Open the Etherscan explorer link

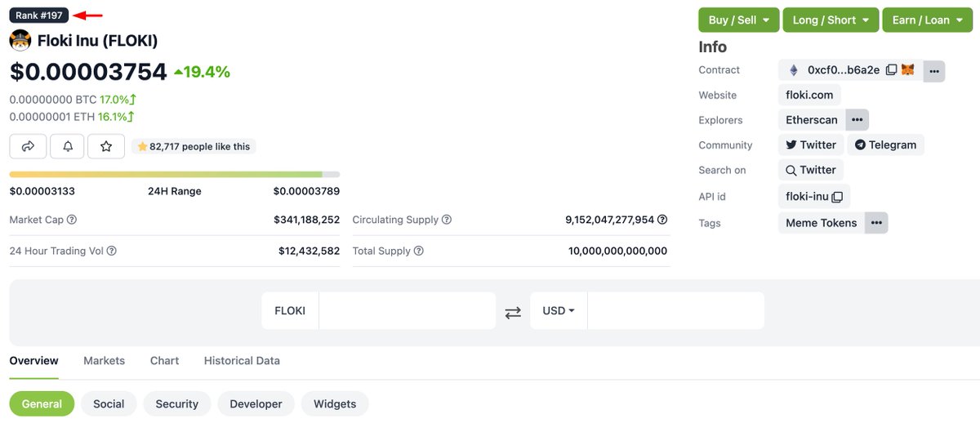click(812, 120)
